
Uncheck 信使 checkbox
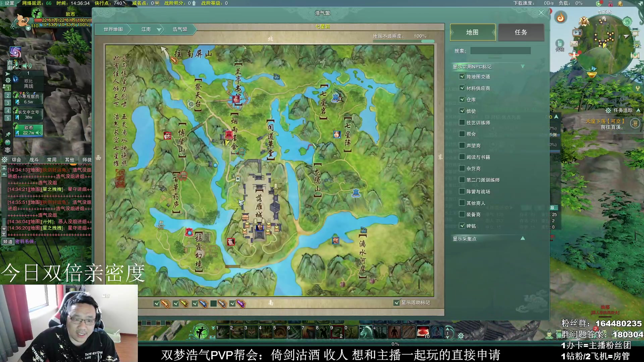point(462,111)
